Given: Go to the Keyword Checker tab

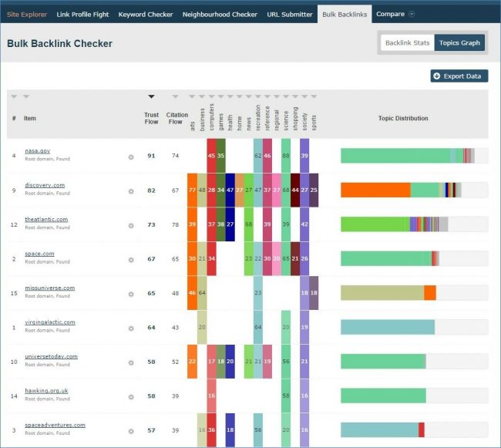Looking at the screenshot, I should click(144, 14).
